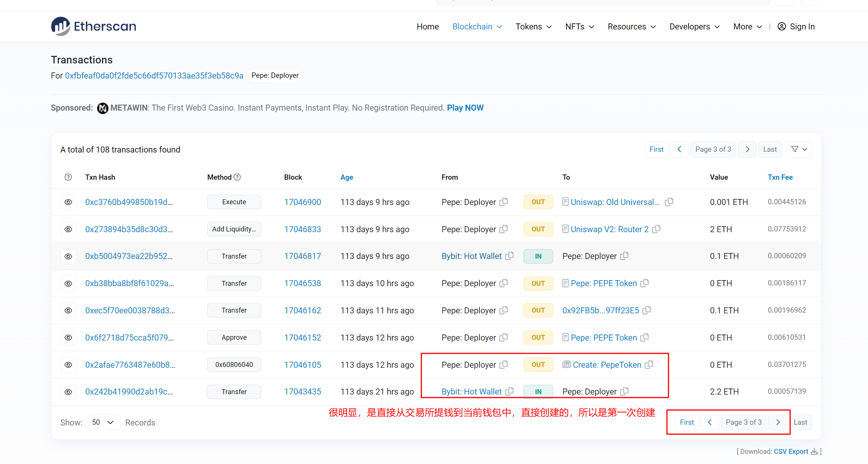Open transaction hash 0x2afae7763487e60b8
Screen dimensions: 868x464
(x=130, y=365)
